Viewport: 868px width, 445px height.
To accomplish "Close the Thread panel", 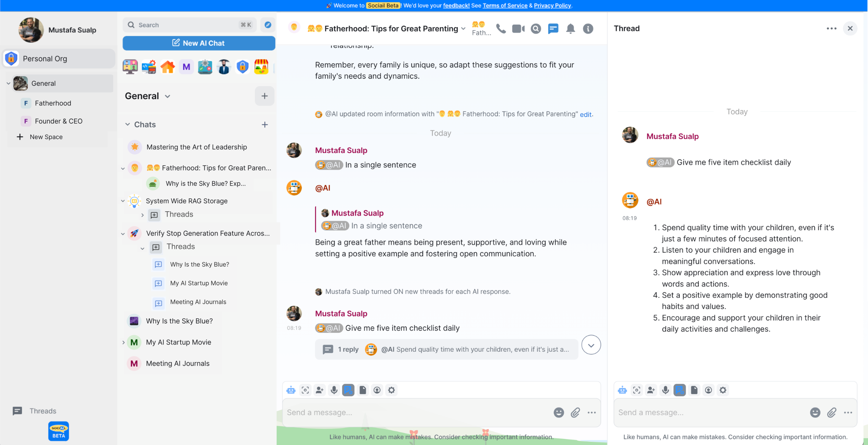I will click(850, 28).
